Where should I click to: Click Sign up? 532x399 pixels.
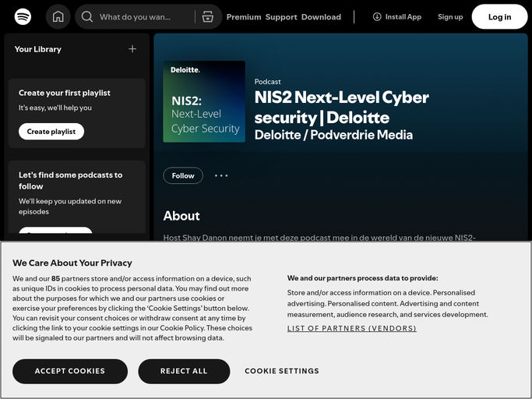point(450,16)
